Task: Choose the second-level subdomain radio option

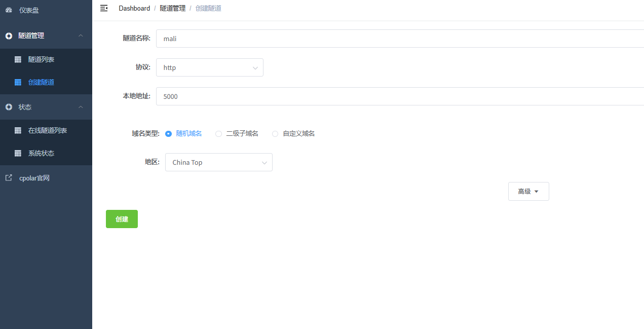Action: coord(219,134)
